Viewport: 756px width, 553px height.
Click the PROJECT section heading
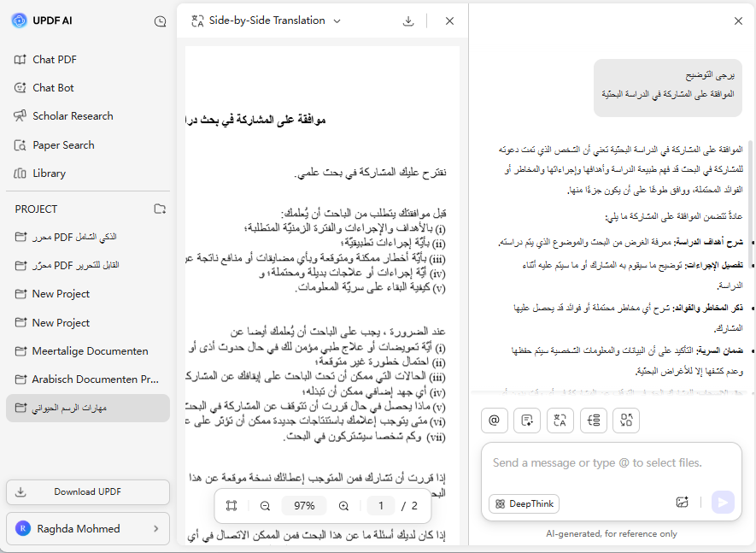[x=36, y=209]
